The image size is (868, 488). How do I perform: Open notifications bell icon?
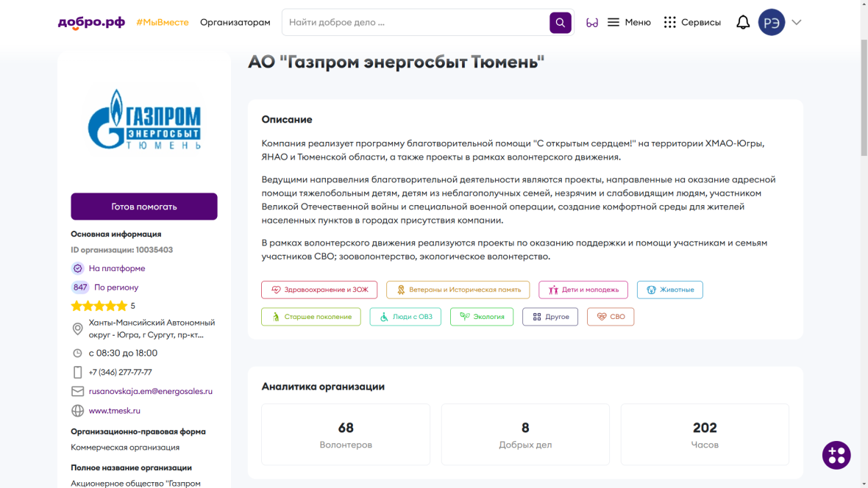743,23
